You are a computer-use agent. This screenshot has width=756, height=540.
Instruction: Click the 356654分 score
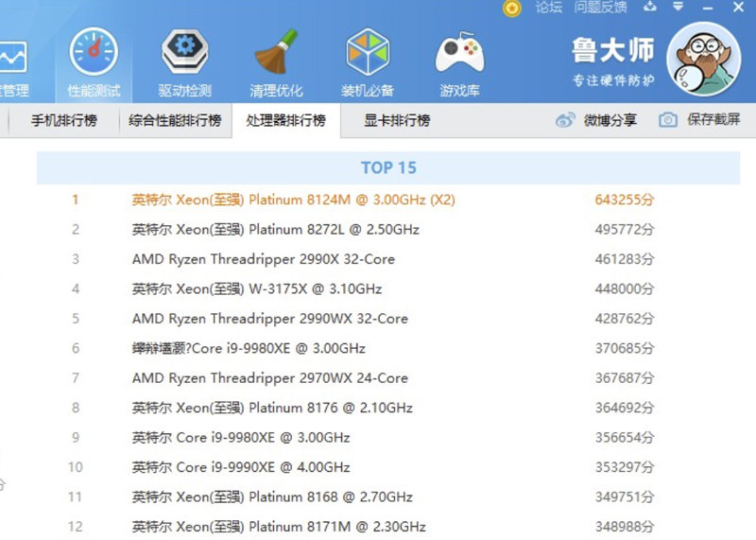tap(625, 437)
